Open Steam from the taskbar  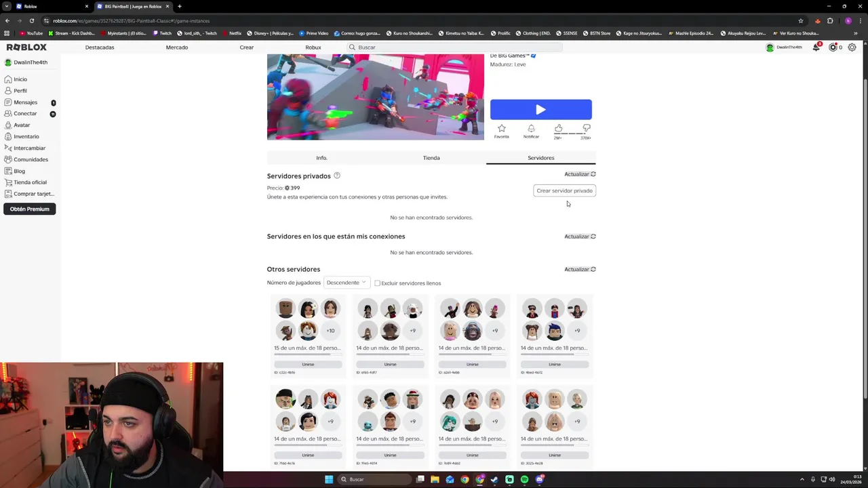pos(494,479)
